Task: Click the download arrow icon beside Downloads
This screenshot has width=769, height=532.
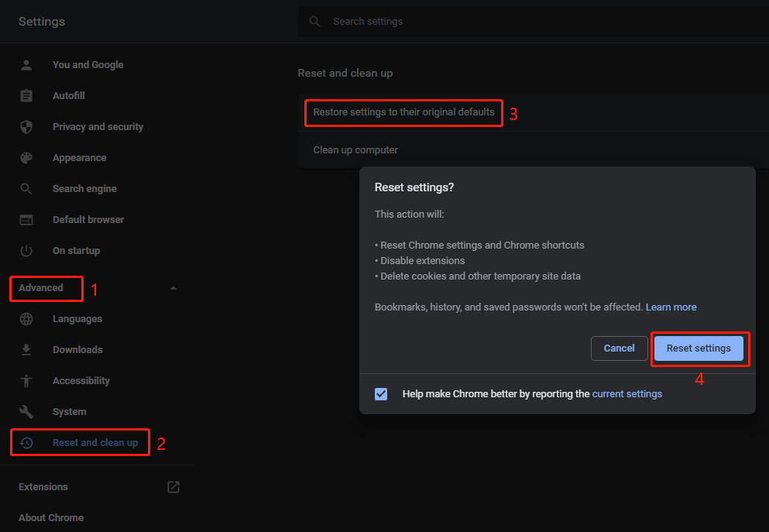Action: pos(26,349)
